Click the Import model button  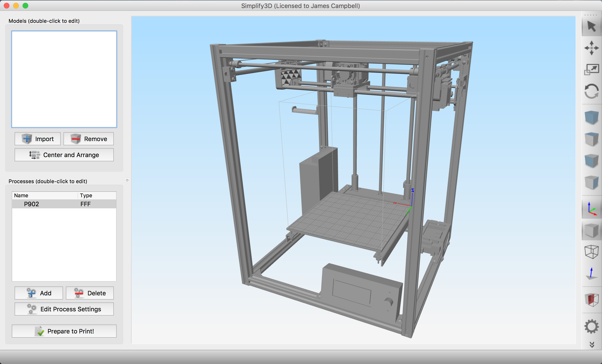(x=38, y=139)
